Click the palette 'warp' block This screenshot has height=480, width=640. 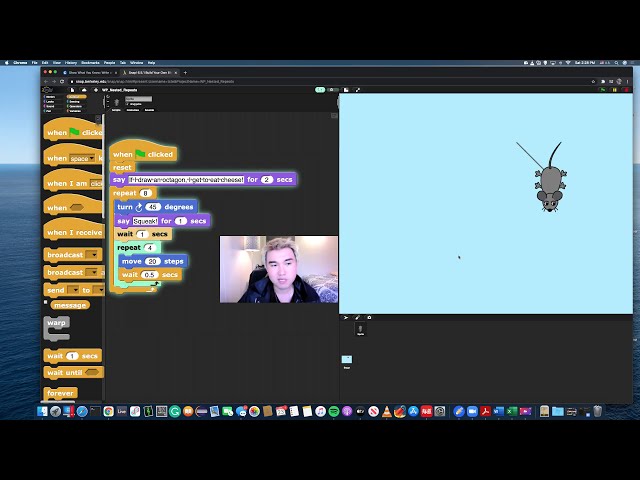pos(56,328)
